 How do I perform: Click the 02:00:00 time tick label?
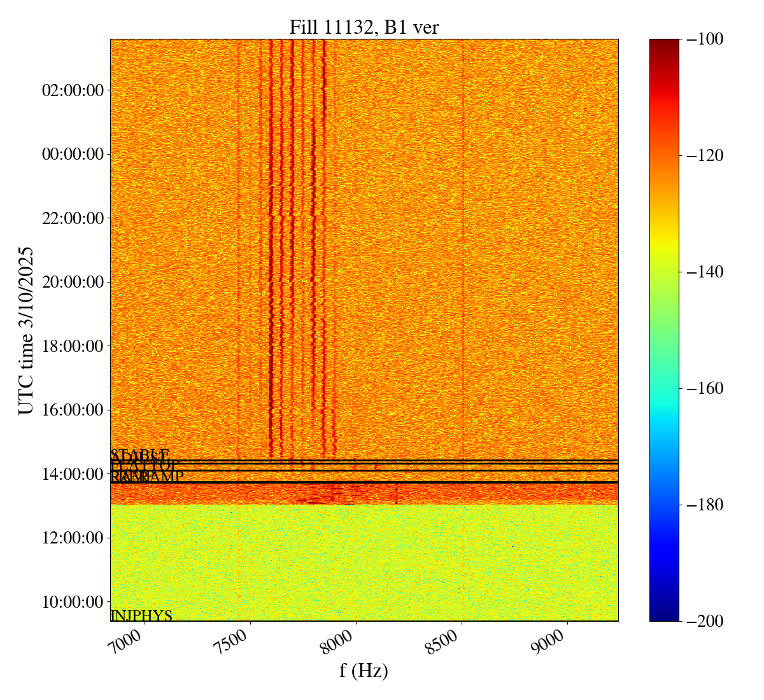click(73, 90)
